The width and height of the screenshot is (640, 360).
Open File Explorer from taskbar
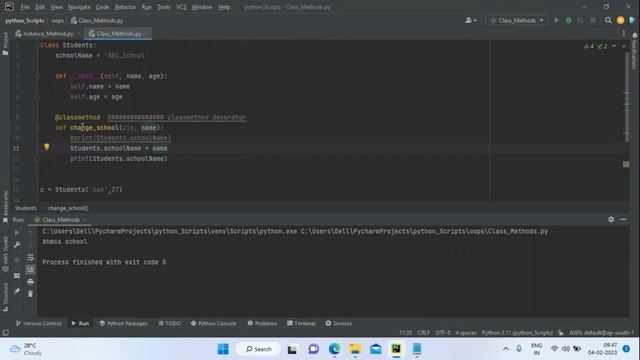355,349
